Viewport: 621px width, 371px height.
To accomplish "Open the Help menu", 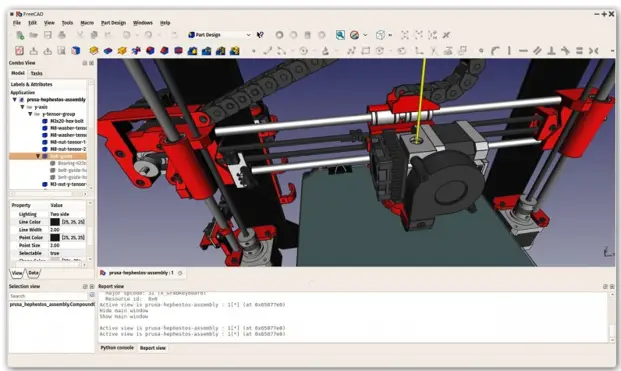I will pyautogui.click(x=165, y=23).
